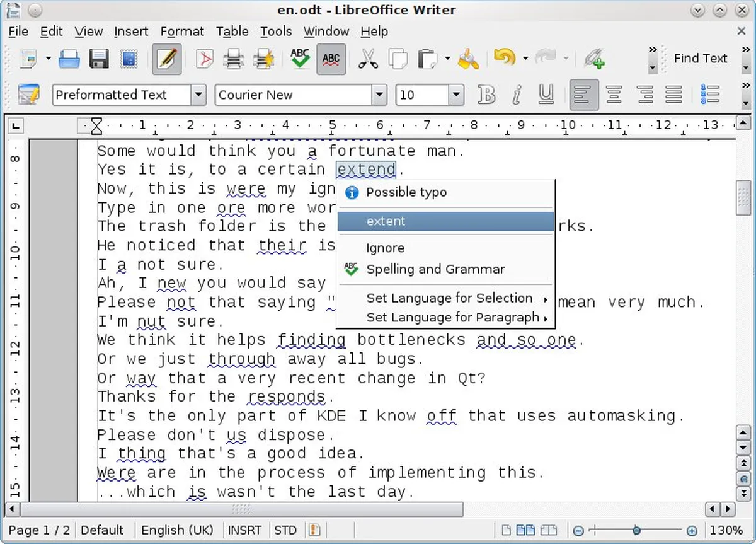
Task: Click 'English (UK)' language in status bar
Action: point(177,531)
